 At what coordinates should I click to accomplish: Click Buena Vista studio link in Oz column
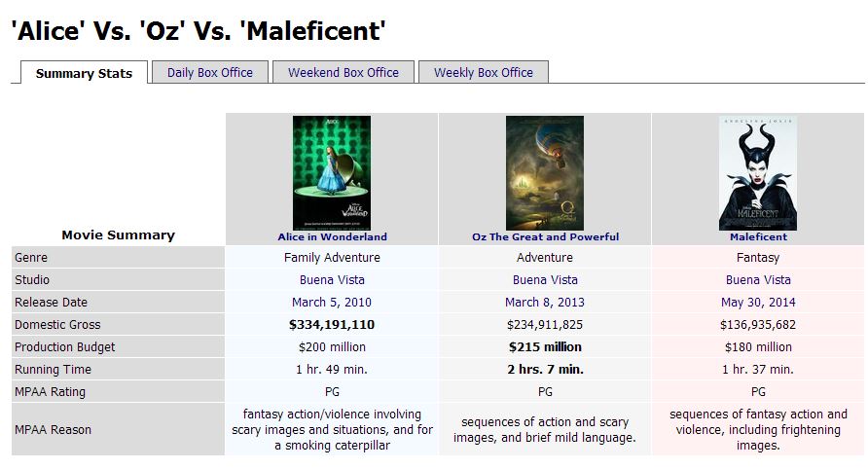(545, 280)
